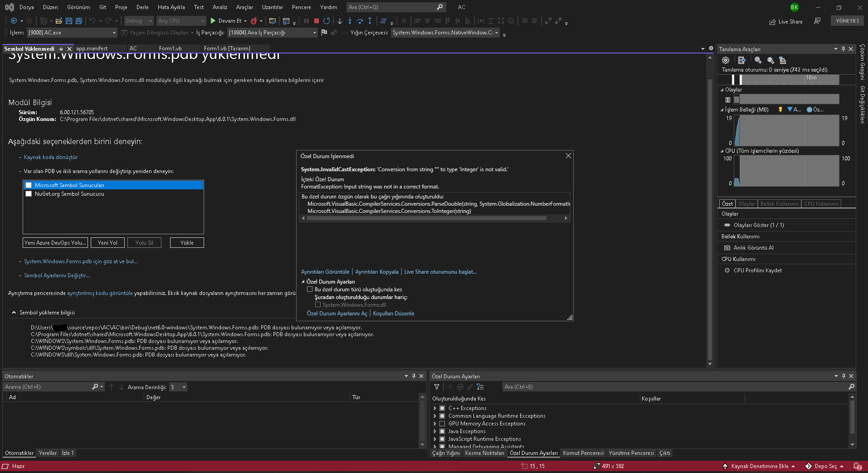This screenshot has height=473, width=868.
Task: Open the Uzantılar menu
Action: coord(272,7)
